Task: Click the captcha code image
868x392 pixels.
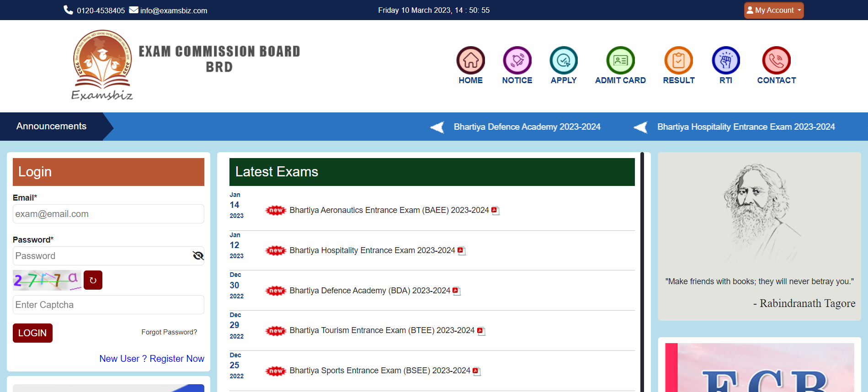Action: [47, 280]
